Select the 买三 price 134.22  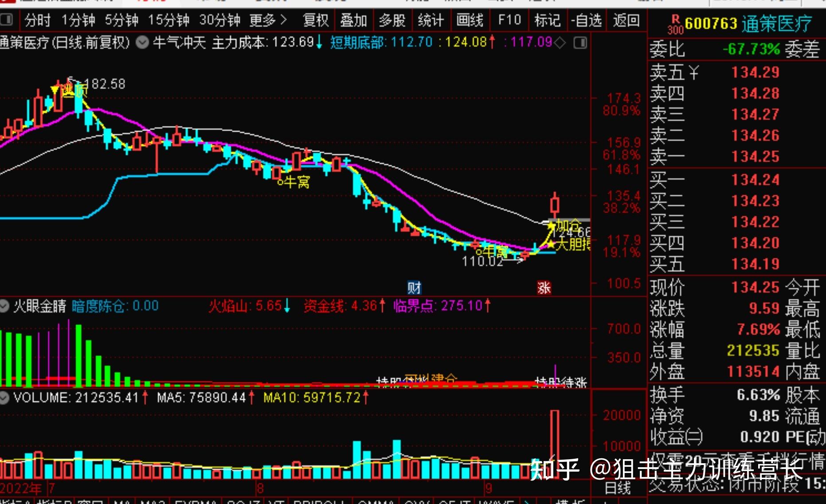(756, 222)
